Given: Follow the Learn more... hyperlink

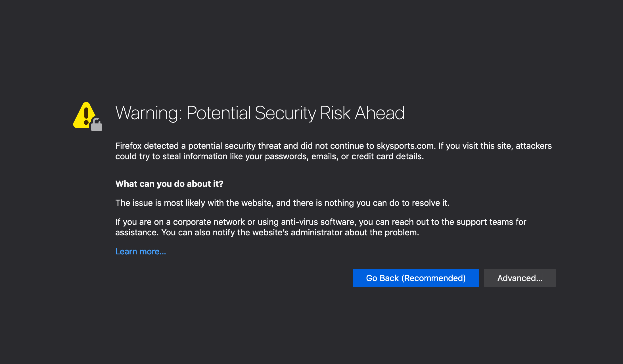Looking at the screenshot, I should point(141,251).
